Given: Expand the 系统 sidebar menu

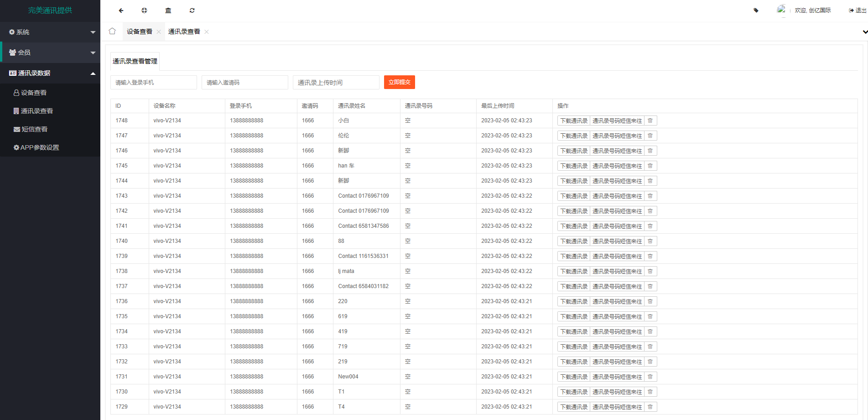Looking at the screenshot, I should point(50,32).
